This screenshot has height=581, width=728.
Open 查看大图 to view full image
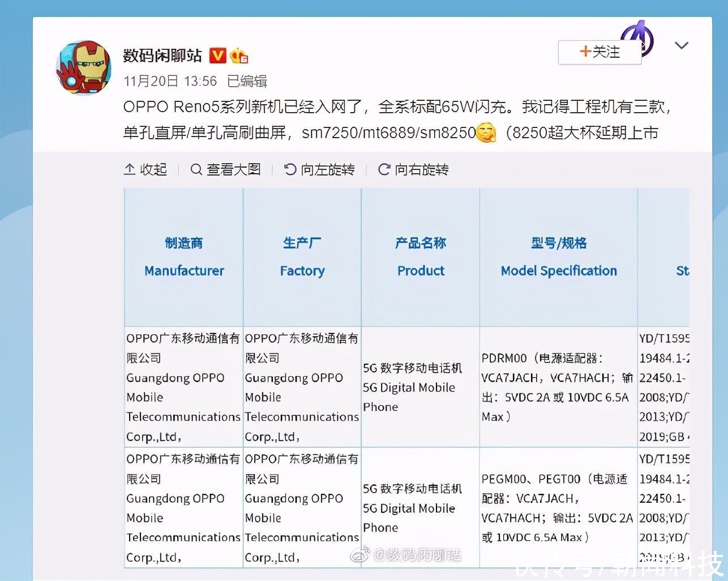coord(225,169)
